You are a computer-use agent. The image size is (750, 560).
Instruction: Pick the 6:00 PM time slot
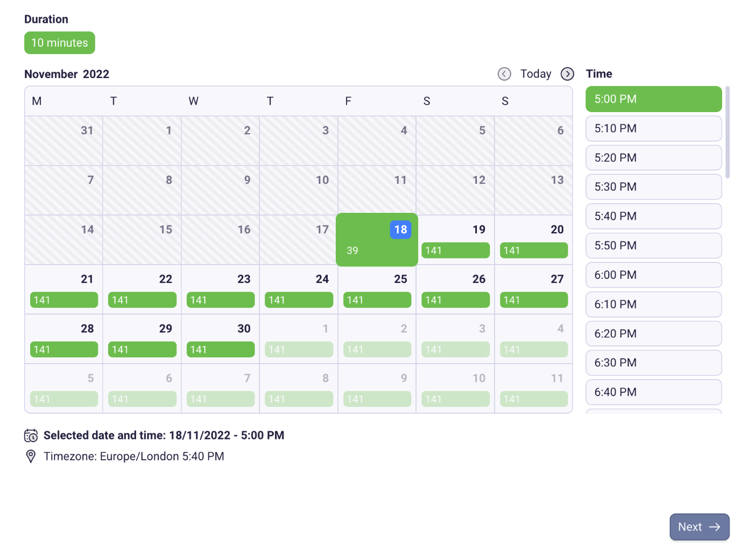coord(654,275)
